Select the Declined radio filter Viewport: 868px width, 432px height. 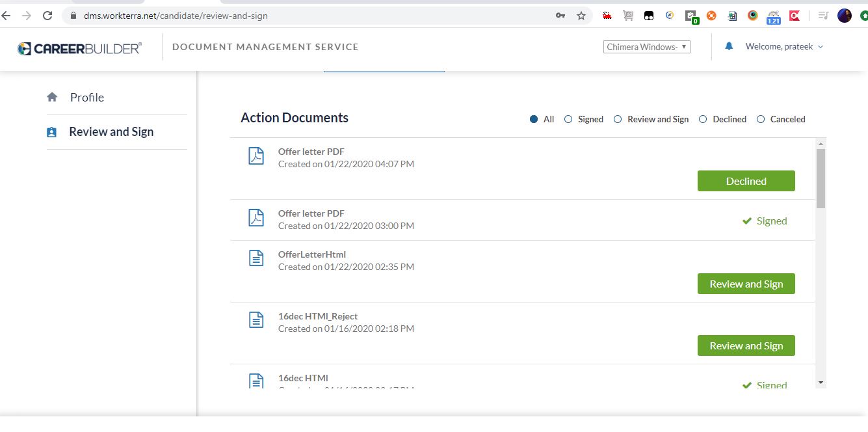703,119
